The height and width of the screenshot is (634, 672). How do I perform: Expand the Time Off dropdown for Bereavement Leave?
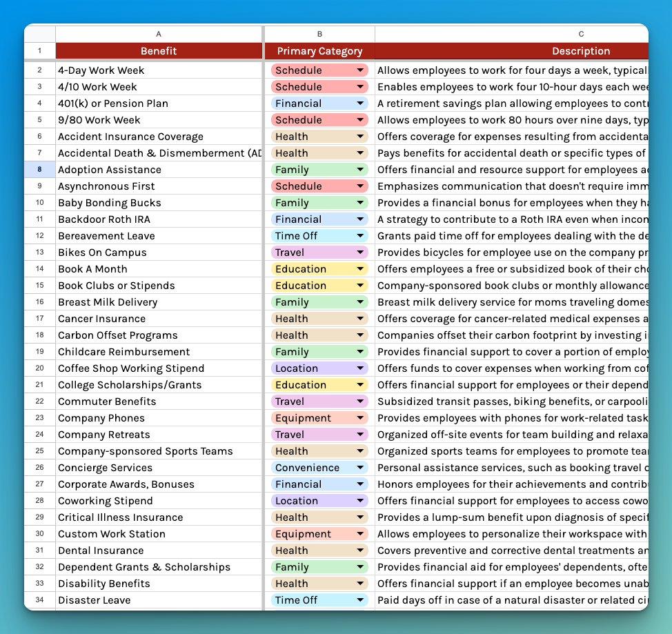360,236
